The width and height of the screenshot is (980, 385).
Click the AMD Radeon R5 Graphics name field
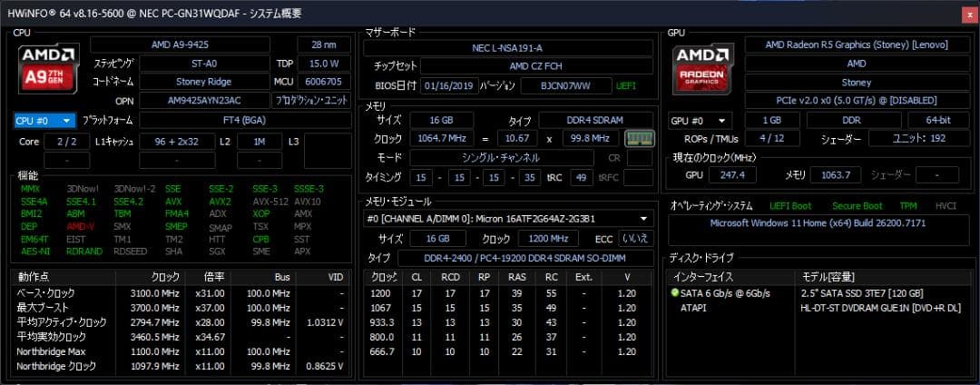tap(857, 44)
